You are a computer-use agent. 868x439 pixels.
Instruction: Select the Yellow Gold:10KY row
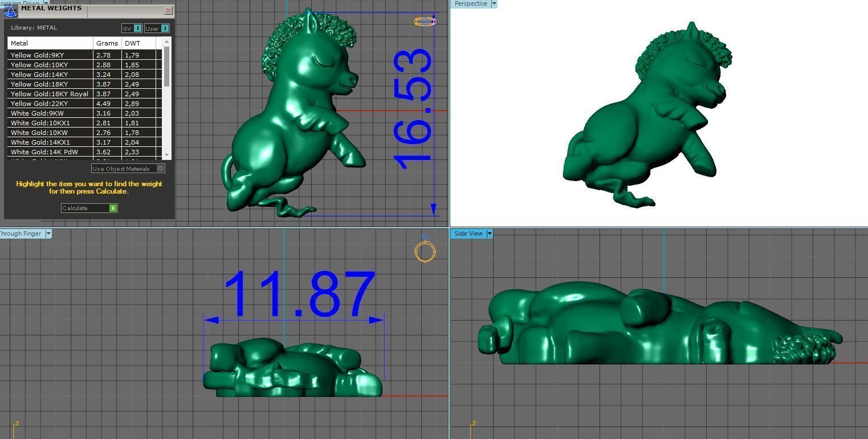pyautogui.click(x=84, y=65)
